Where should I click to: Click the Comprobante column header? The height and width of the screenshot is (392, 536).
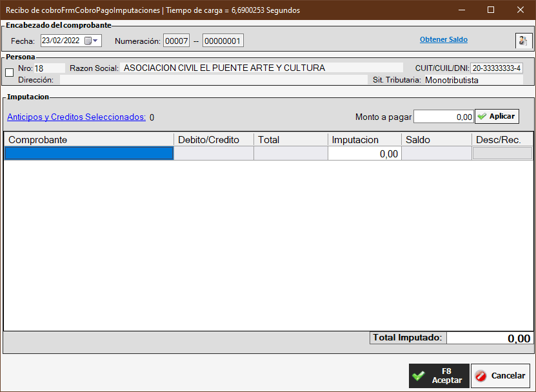[x=88, y=139]
